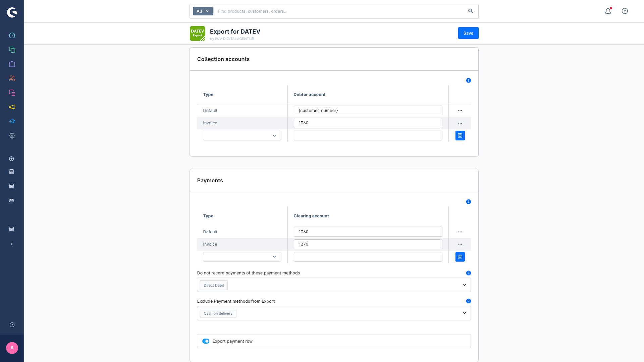Open the Marketing megaphone sidebar icon
Screen dimensions: 644x362
pos(12,107)
